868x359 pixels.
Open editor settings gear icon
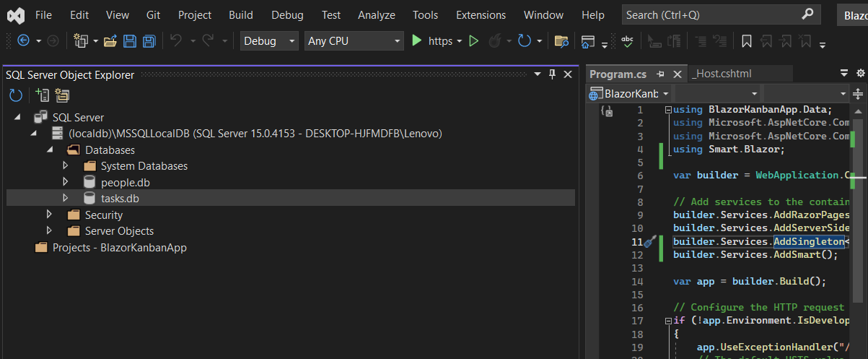(860, 73)
